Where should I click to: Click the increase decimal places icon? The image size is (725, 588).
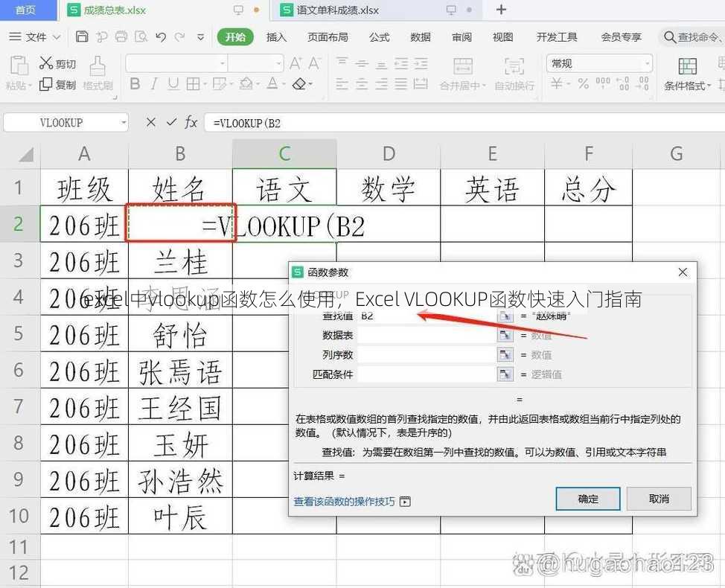pos(624,83)
